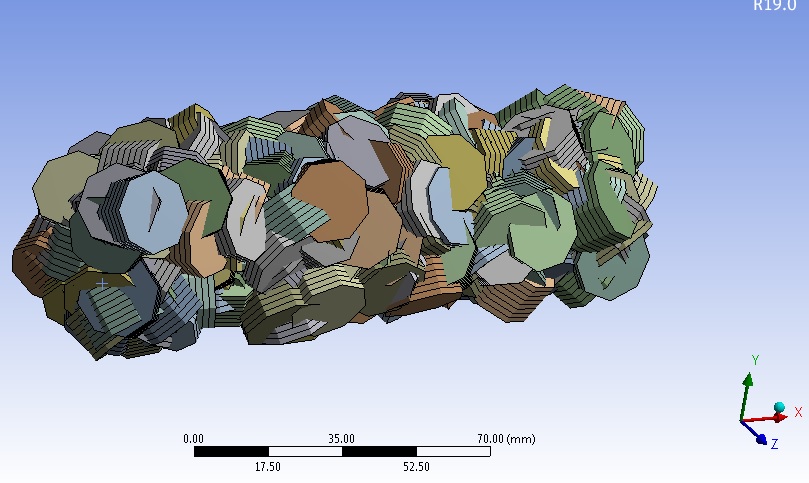The width and height of the screenshot is (809, 483).
Task: Click the small blue crosshair marker on model
Action: tap(102, 283)
